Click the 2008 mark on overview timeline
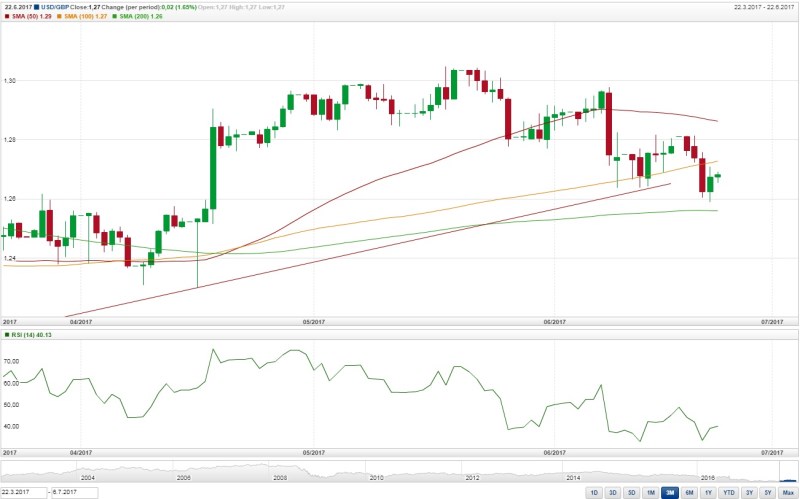This screenshot has height=499, width=800. click(280, 478)
